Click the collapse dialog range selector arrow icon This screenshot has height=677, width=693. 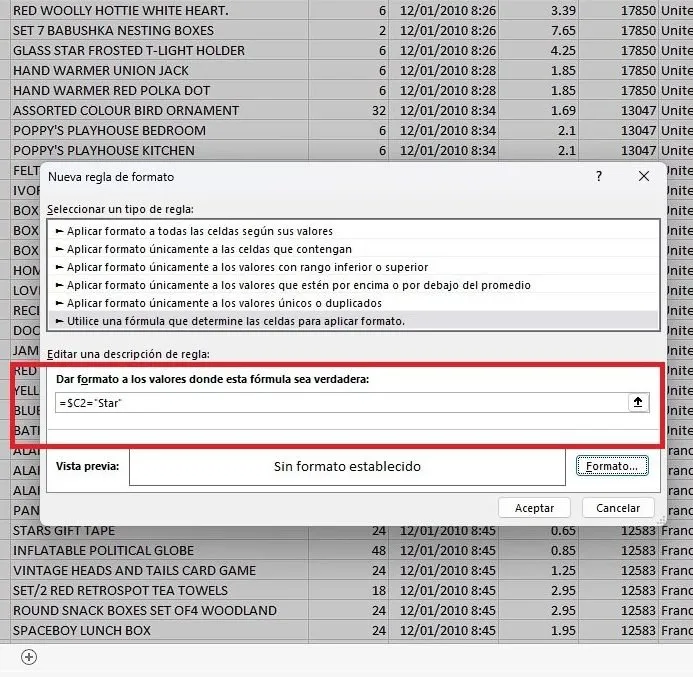click(x=638, y=402)
